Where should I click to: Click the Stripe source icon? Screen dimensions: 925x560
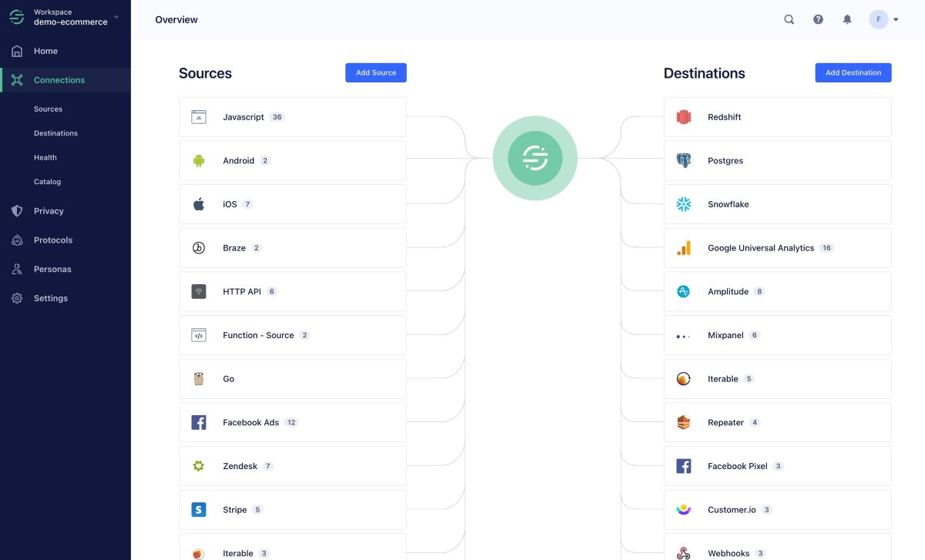click(x=199, y=510)
